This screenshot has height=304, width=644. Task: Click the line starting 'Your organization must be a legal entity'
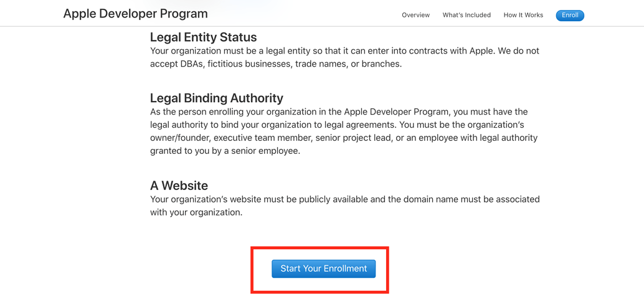coord(344,51)
